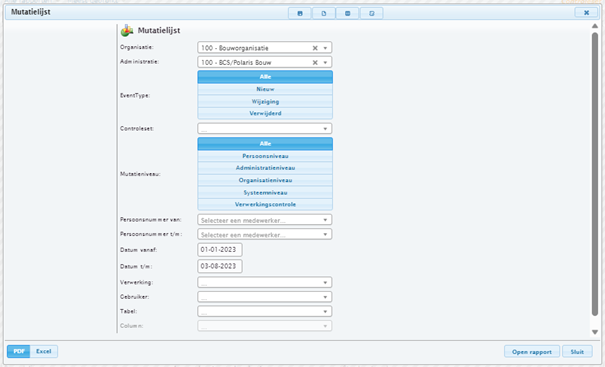Select Persoonsniveau under Mutatieniveau

(265, 156)
